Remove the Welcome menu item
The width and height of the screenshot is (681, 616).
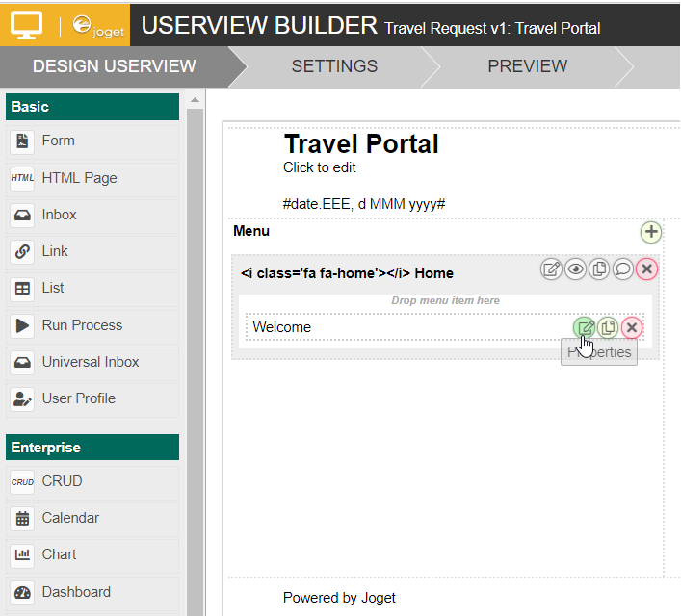pos(631,327)
